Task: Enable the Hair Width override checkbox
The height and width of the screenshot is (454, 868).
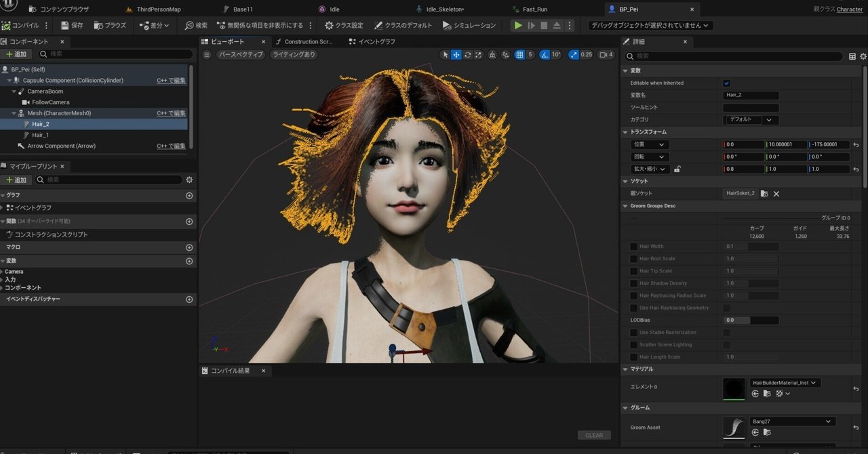Action: (x=633, y=247)
